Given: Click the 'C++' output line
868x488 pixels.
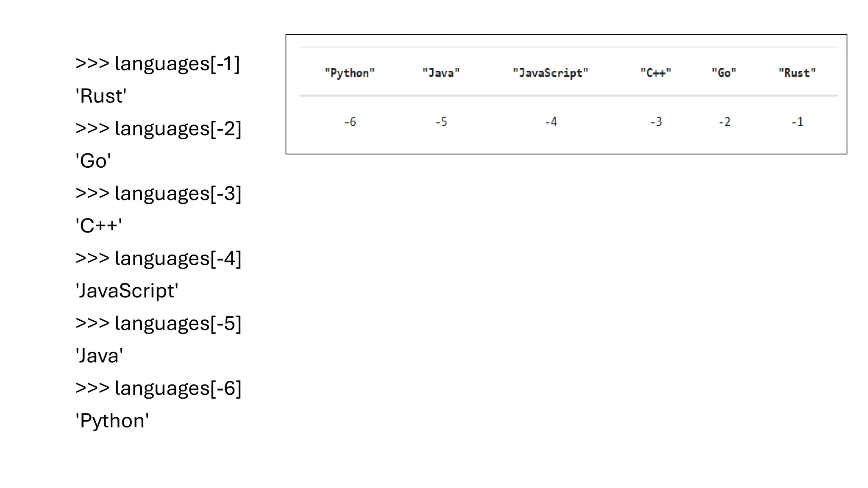Looking at the screenshot, I should tap(99, 226).
